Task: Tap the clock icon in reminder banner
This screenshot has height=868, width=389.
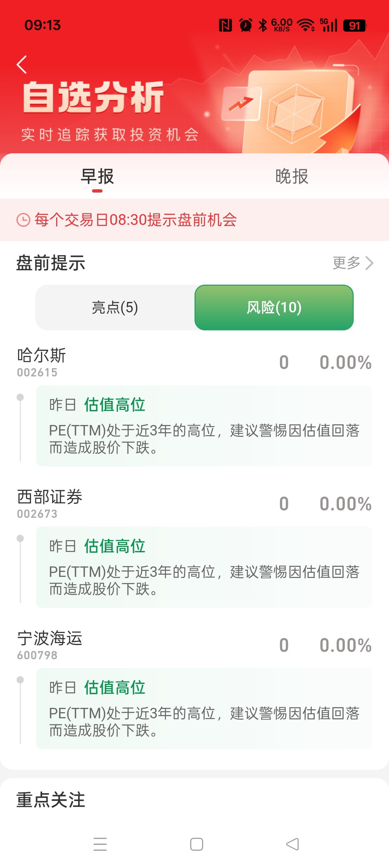Action: click(23, 220)
